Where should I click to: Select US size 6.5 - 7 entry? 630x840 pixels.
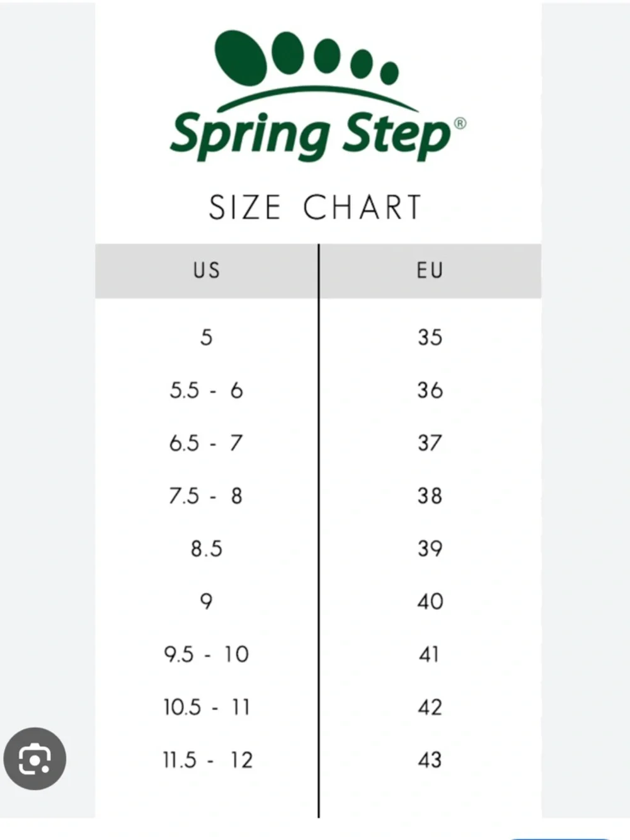pos(207,444)
